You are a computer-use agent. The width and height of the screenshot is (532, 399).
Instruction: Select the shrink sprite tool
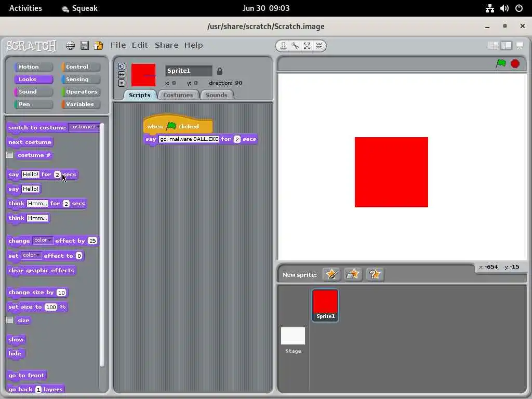coord(319,46)
